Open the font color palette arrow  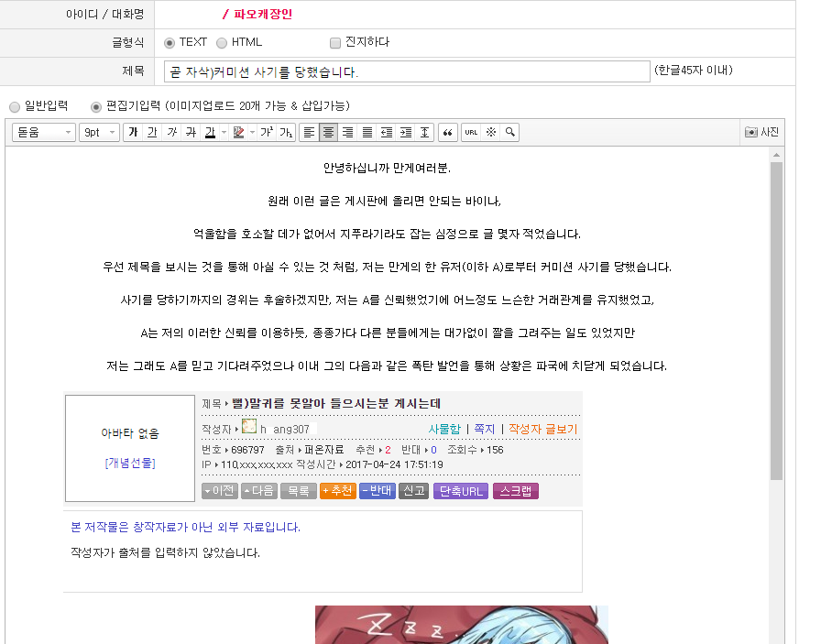pyautogui.click(x=223, y=133)
